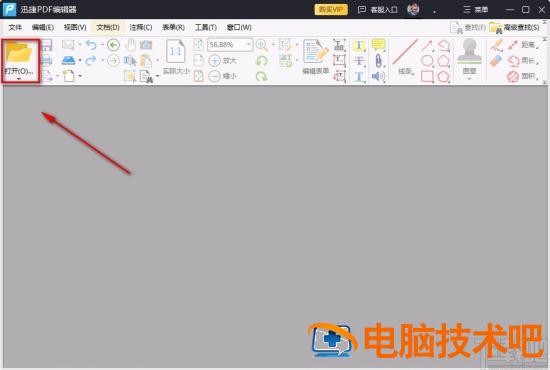
Task: Select the arrow drawing tool
Action: tap(427, 45)
